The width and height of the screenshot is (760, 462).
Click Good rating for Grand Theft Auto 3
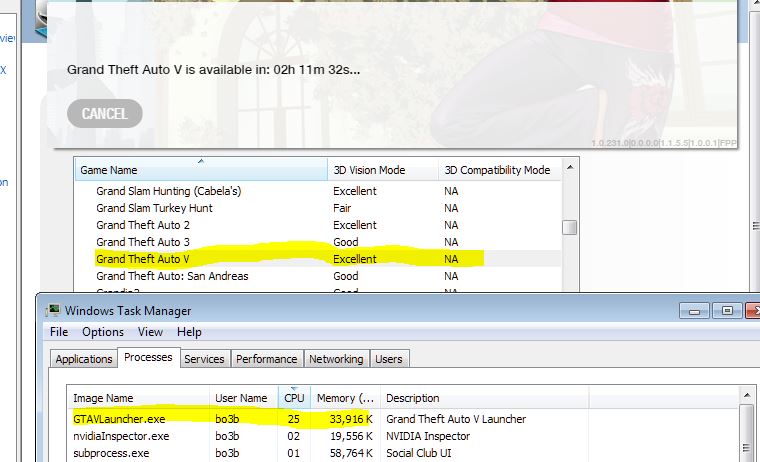[346, 242]
